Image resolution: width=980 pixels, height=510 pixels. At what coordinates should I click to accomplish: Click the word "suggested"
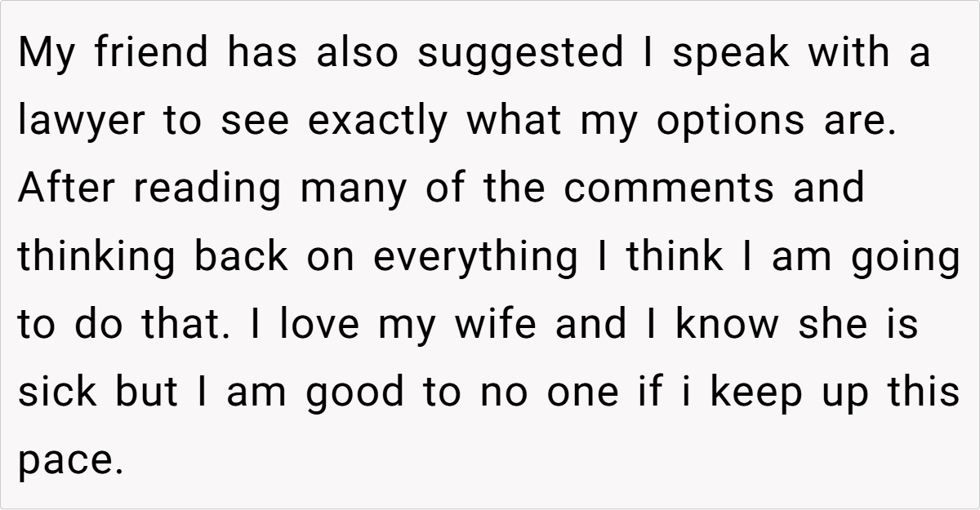point(519,54)
